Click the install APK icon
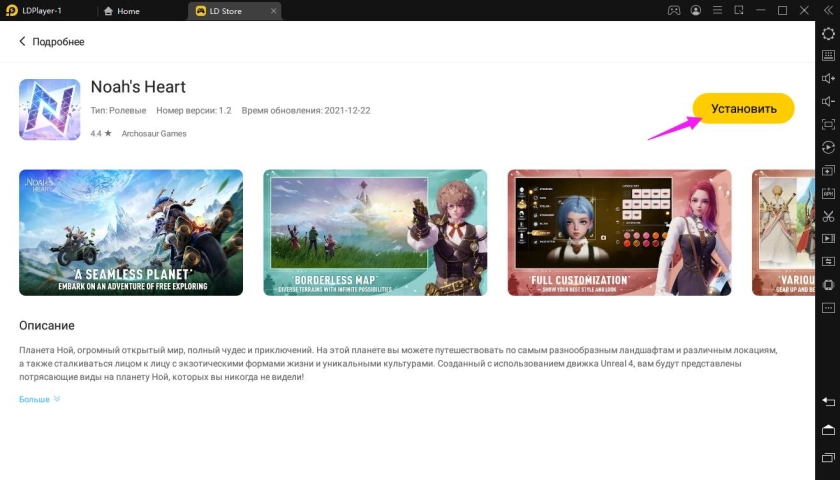 pyautogui.click(x=828, y=193)
